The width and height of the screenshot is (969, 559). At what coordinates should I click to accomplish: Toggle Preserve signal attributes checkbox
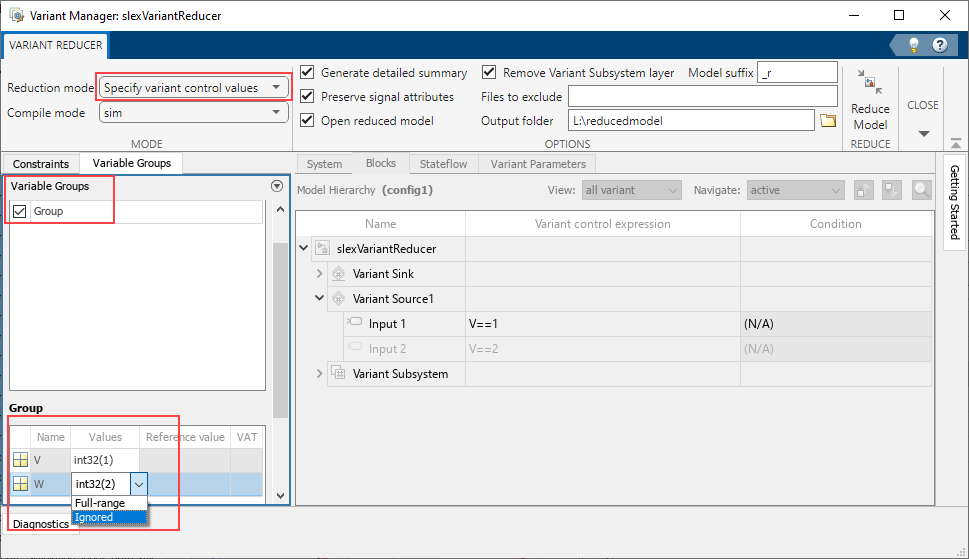308,97
